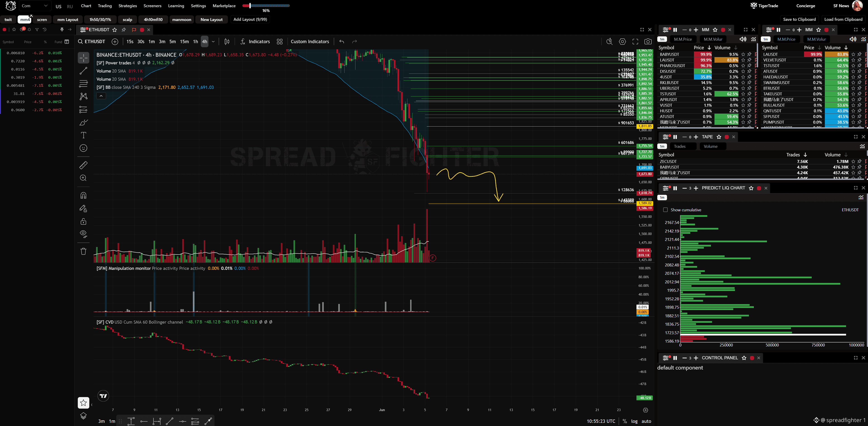Open the watchlist column settings icon
The height and width of the screenshot is (426, 868).
coord(67,42)
